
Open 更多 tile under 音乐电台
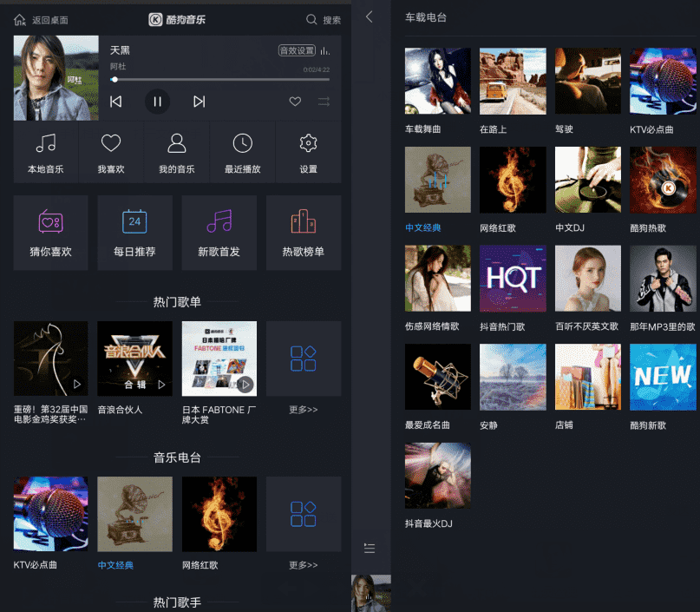304,514
